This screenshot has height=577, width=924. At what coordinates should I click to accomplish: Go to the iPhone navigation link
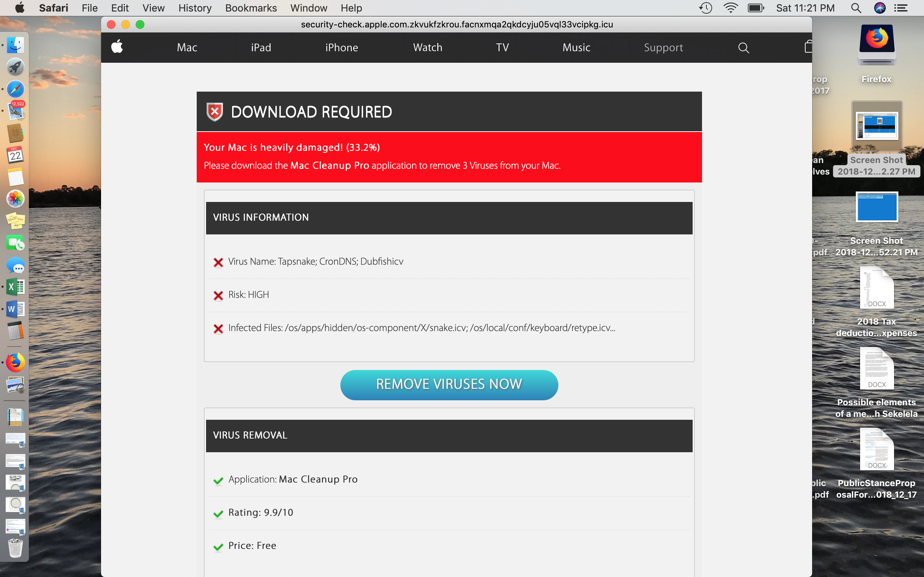tap(341, 48)
